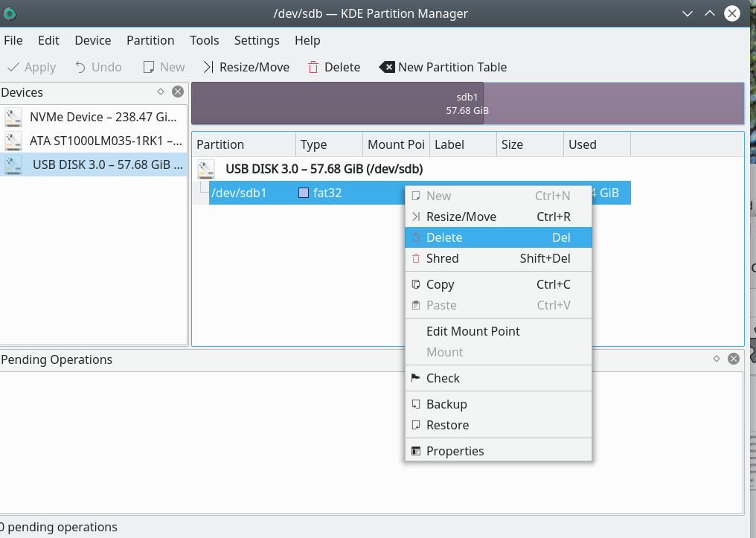Open the Settings menu

257,40
